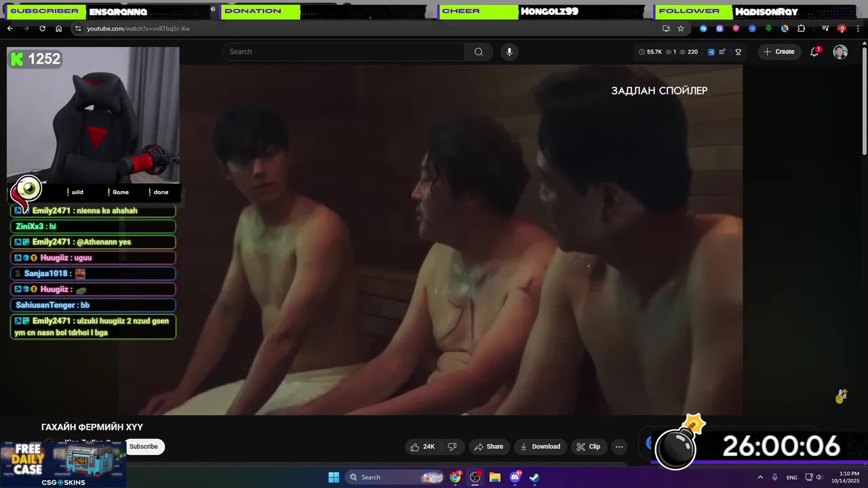Image resolution: width=868 pixels, height=488 pixels.
Task: Click the SahiusanTenger 'bb' chat message
Action: point(93,305)
